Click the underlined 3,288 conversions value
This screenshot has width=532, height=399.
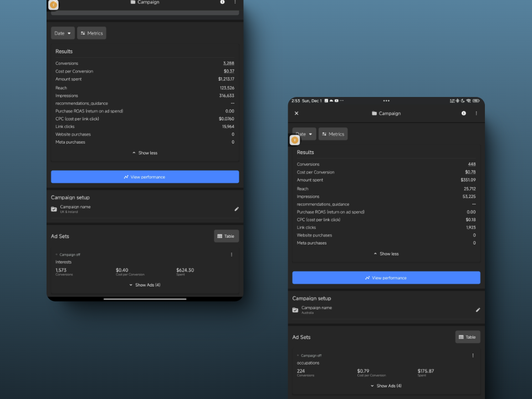tap(228, 64)
